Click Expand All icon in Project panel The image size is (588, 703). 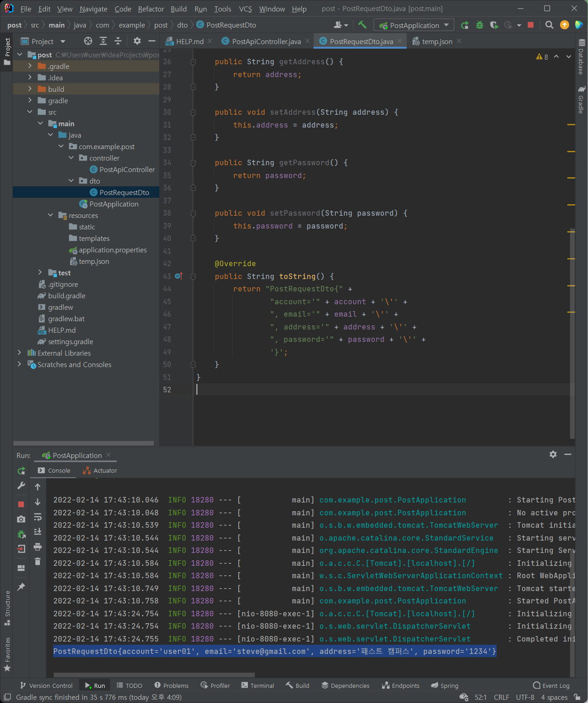103,41
